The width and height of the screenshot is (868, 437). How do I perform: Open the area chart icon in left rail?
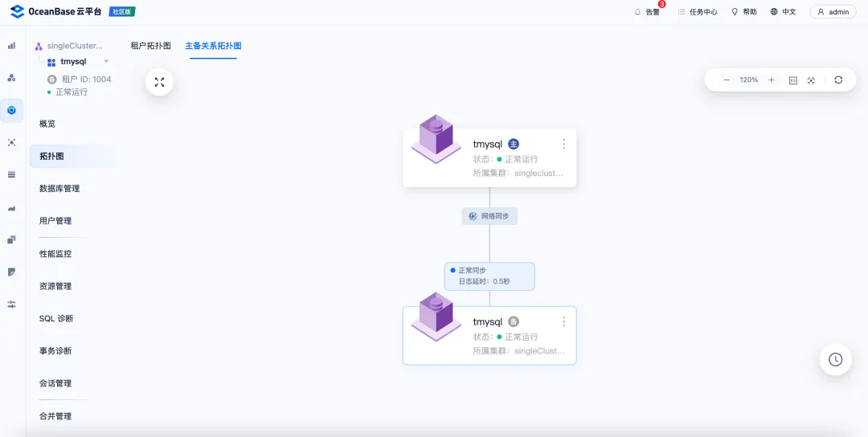click(11, 207)
